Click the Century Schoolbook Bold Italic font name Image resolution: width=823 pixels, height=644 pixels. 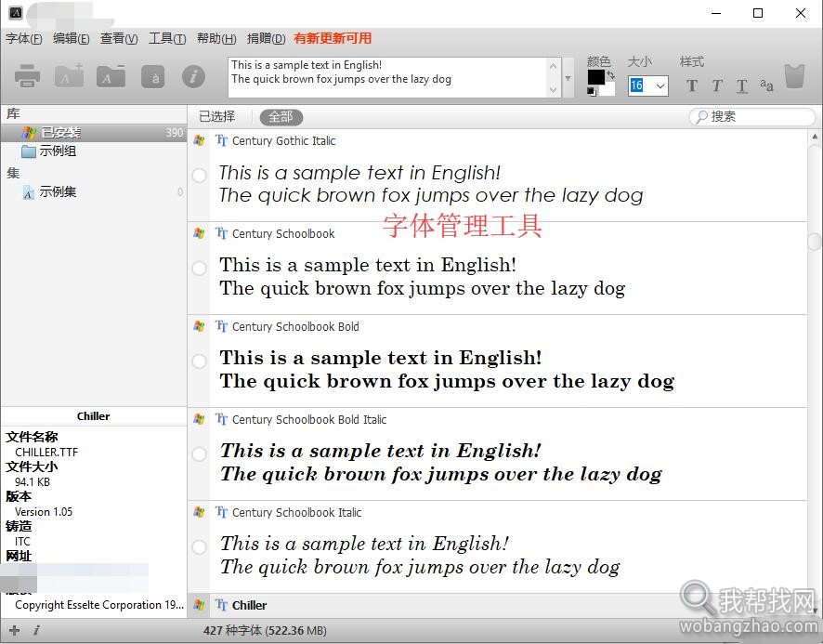click(x=309, y=420)
